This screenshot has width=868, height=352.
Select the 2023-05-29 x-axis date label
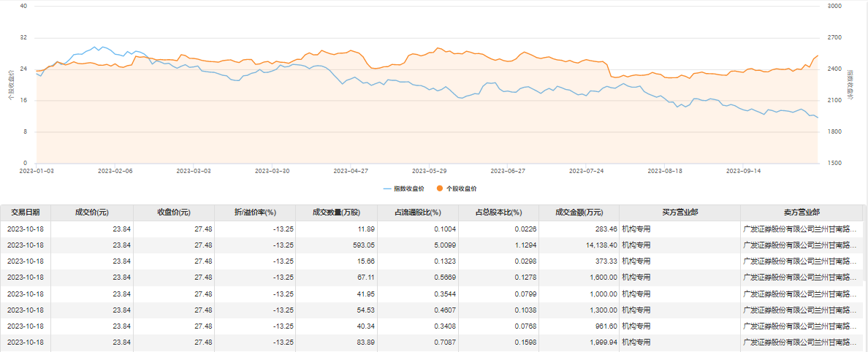click(429, 171)
